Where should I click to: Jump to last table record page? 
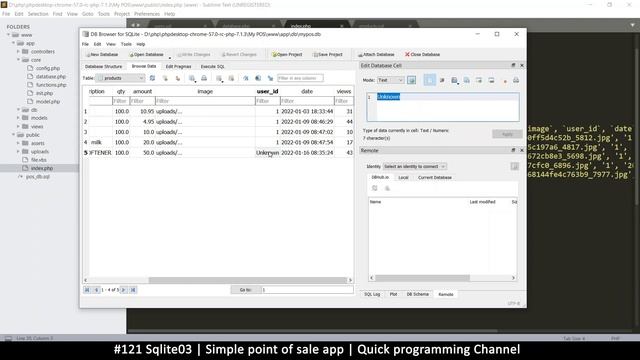(x=133, y=290)
